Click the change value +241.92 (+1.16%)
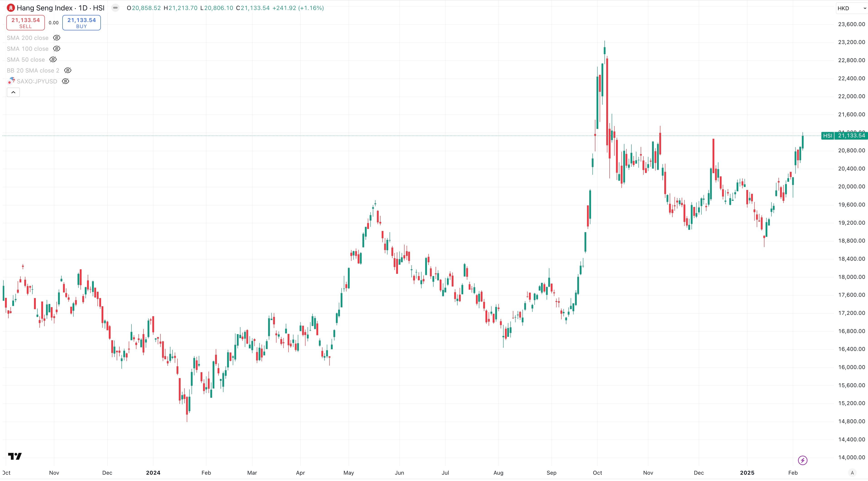This screenshot has height=481, width=868. point(298,8)
